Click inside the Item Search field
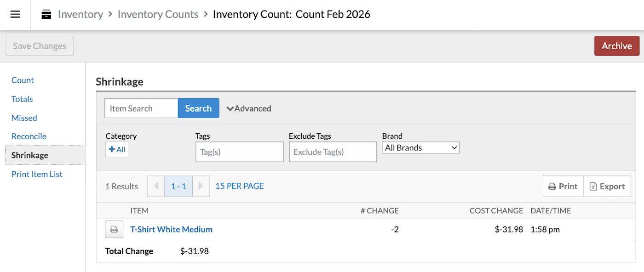Viewport: 644px width, 272px height. [x=141, y=108]
